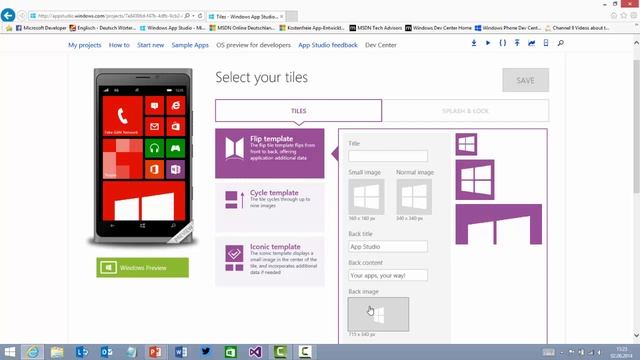Select the Tiles - Windows App Studio browser tab
640x360 pixels.
[246, 16]
